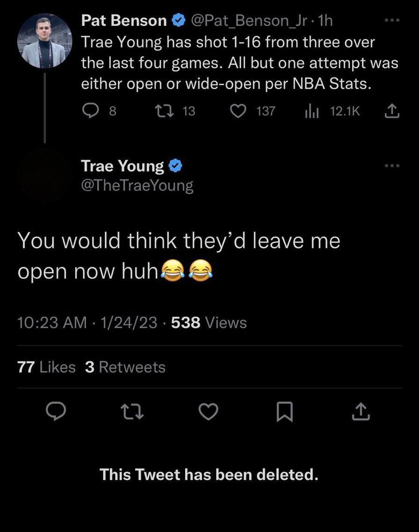
Task: Like Pat Benson's tweet
Action: point(239,110)
